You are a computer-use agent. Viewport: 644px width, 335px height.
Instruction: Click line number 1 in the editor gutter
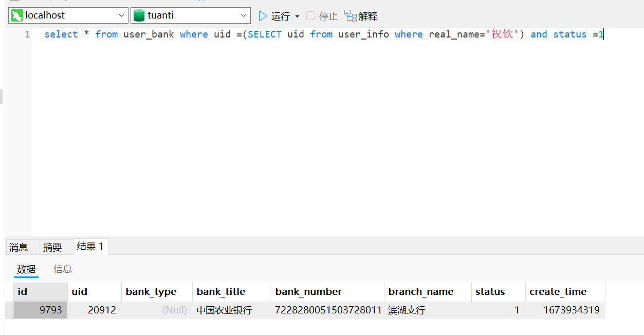(27, 34)
